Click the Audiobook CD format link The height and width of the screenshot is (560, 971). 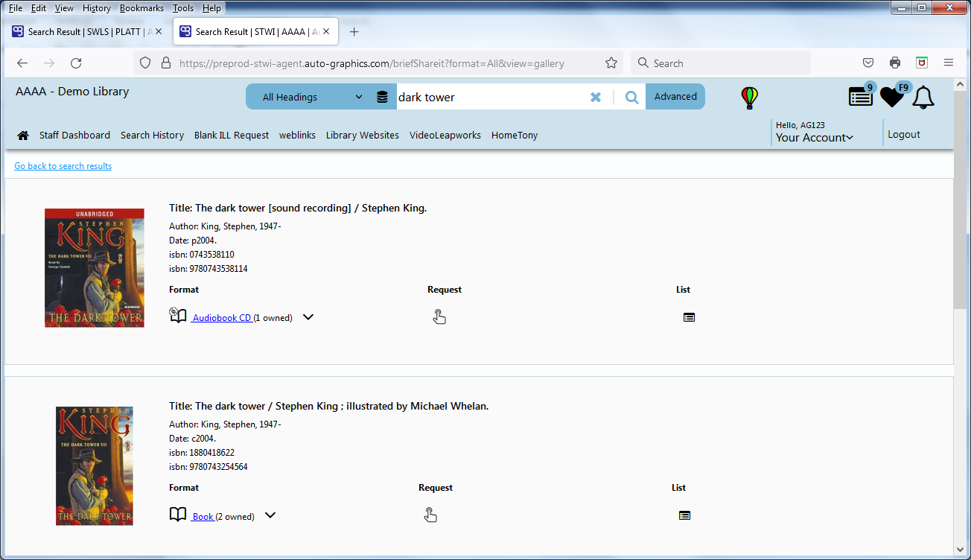pos(222,318)
